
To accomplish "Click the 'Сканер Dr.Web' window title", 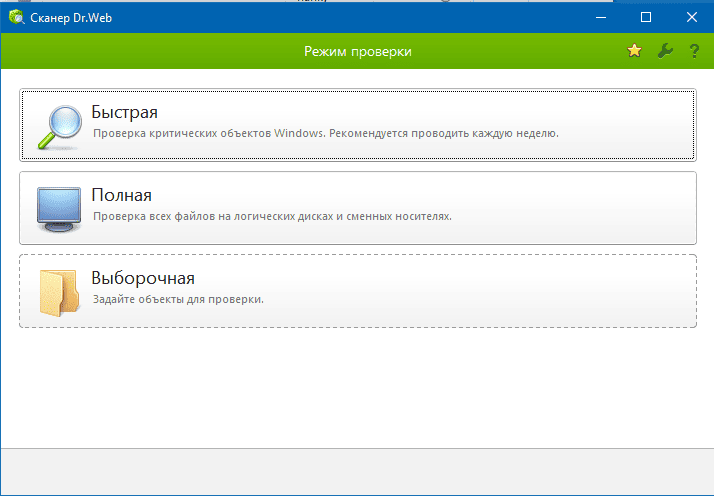I will 71,18.
